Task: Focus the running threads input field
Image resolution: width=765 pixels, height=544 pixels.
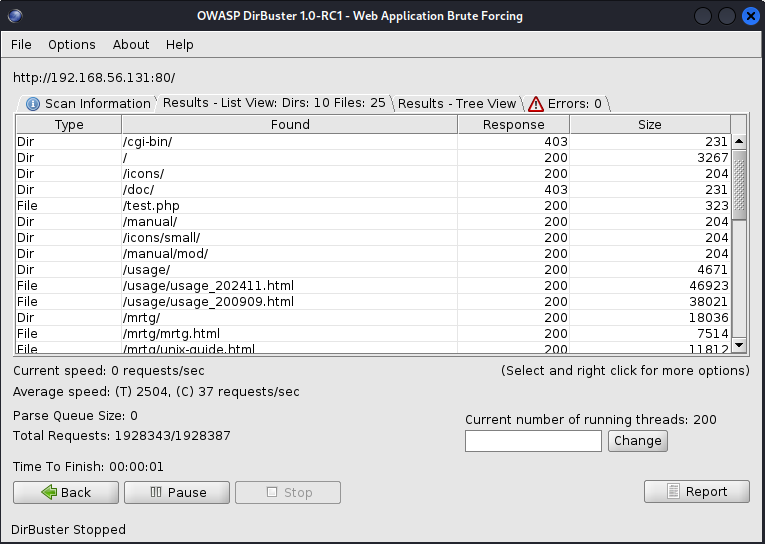Action: pos(533,441)
